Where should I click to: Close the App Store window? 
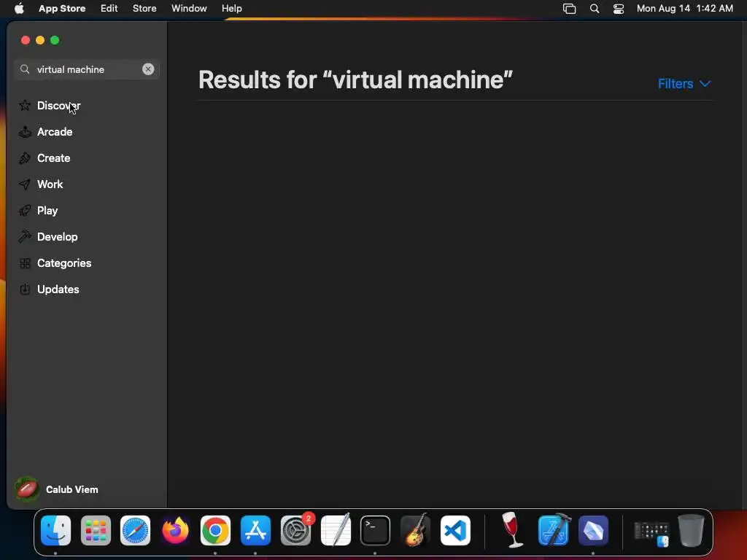click(26, 41)
